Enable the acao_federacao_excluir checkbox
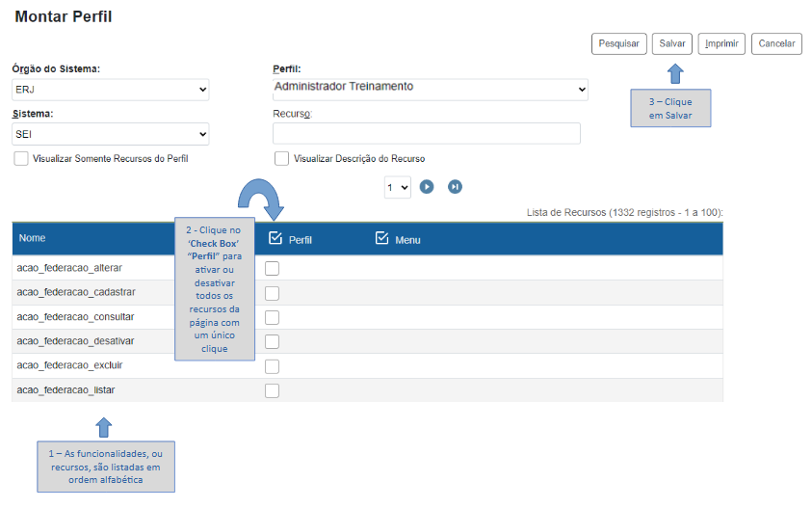The image size is (812, 508). point(272,366)
